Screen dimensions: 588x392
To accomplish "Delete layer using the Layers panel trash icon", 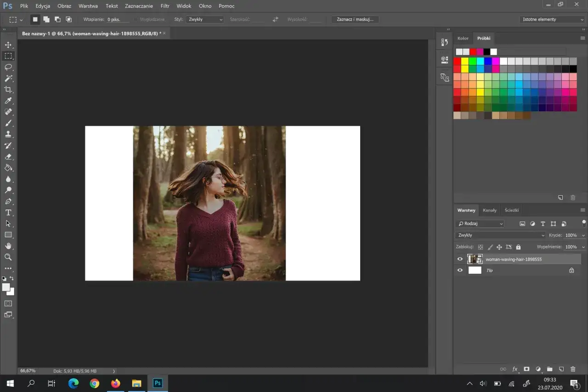I will point(572,369).
